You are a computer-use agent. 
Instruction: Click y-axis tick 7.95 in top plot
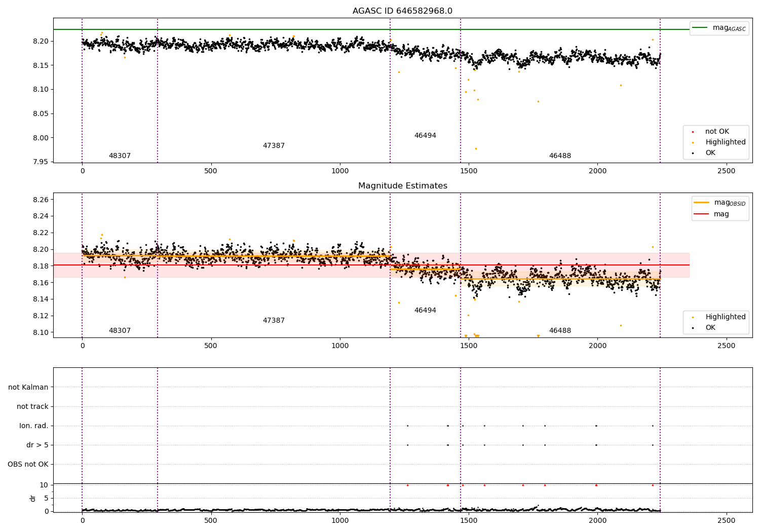[41, 162]
